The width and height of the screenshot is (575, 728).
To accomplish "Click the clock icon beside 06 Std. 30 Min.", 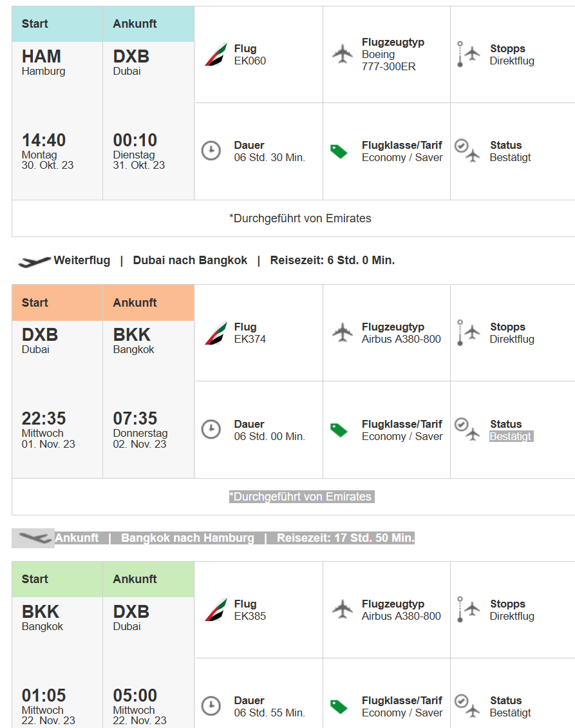I will 211,151.
